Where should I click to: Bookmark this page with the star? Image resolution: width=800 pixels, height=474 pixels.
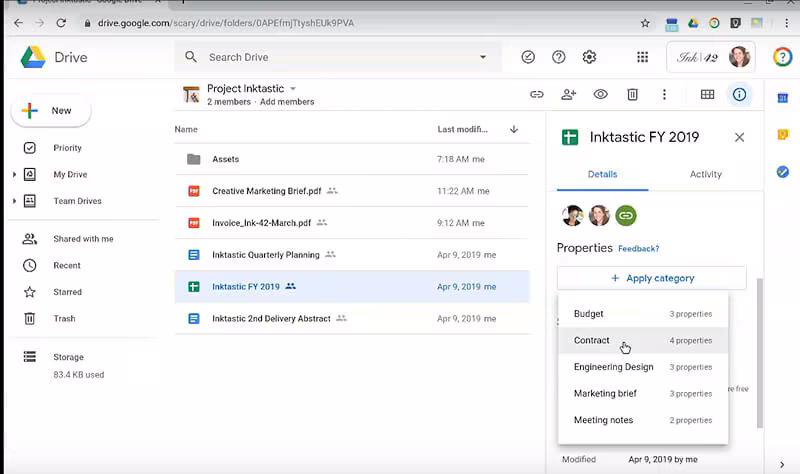[x=645, y=23]
